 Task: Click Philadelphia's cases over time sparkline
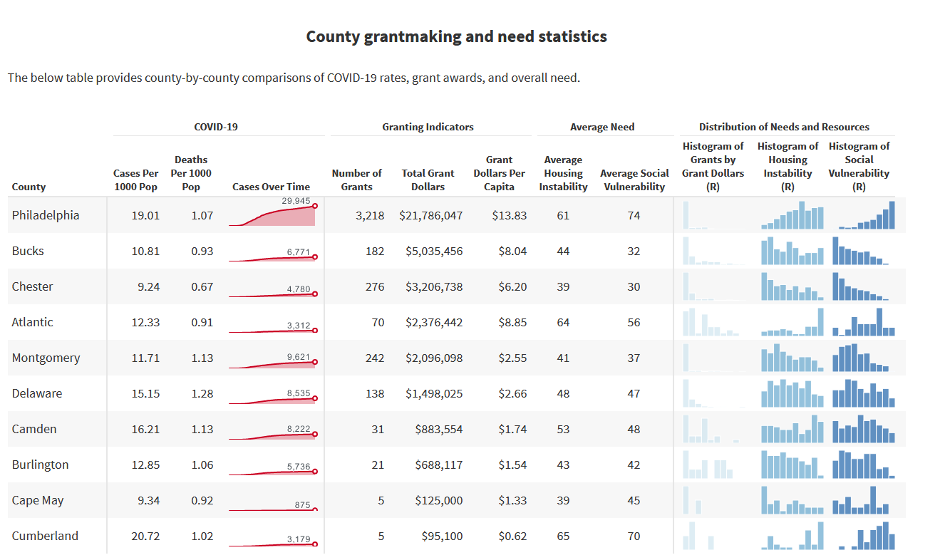[274, 212]
